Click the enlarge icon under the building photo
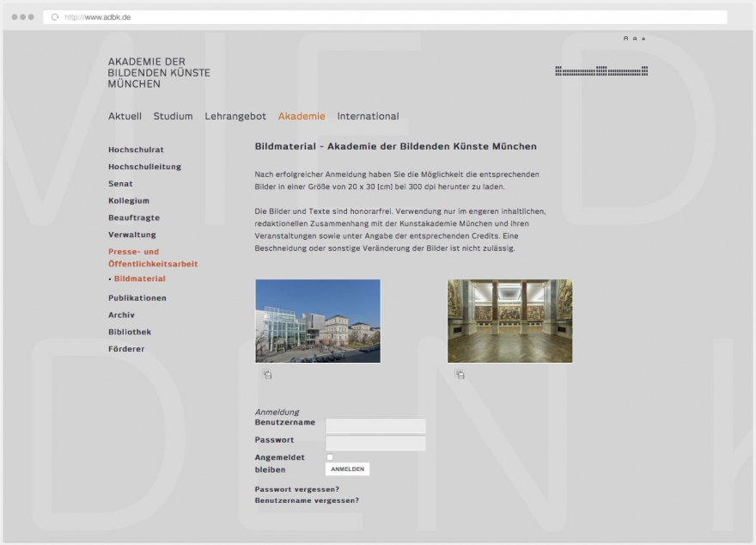This screenshot has height=545, width=756. [x=266, y=374]
